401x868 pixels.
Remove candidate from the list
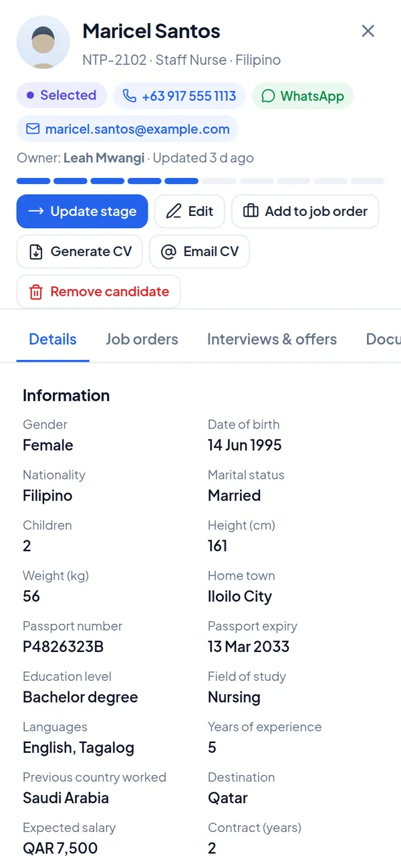[98, 292]
